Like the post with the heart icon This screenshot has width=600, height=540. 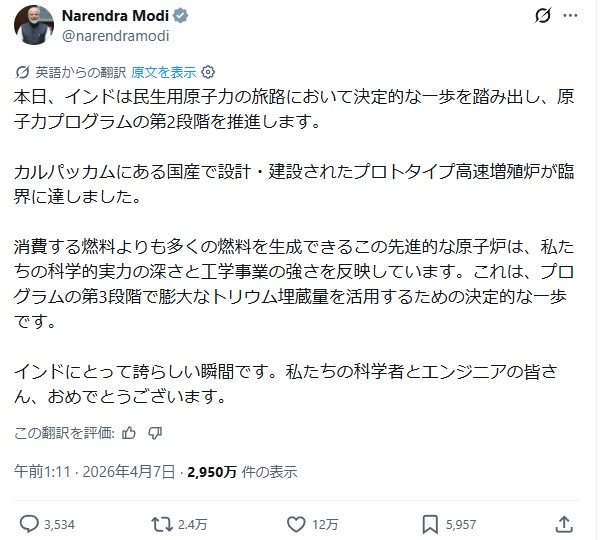click(295, 522)
